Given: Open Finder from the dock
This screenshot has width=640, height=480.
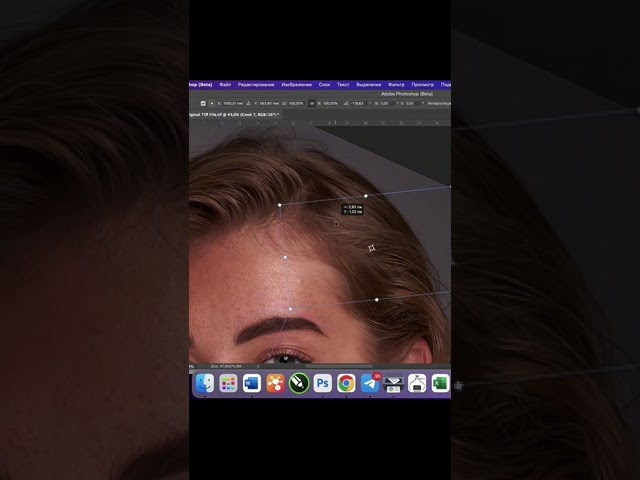Looking at the screenshot, I should (205, 383).
